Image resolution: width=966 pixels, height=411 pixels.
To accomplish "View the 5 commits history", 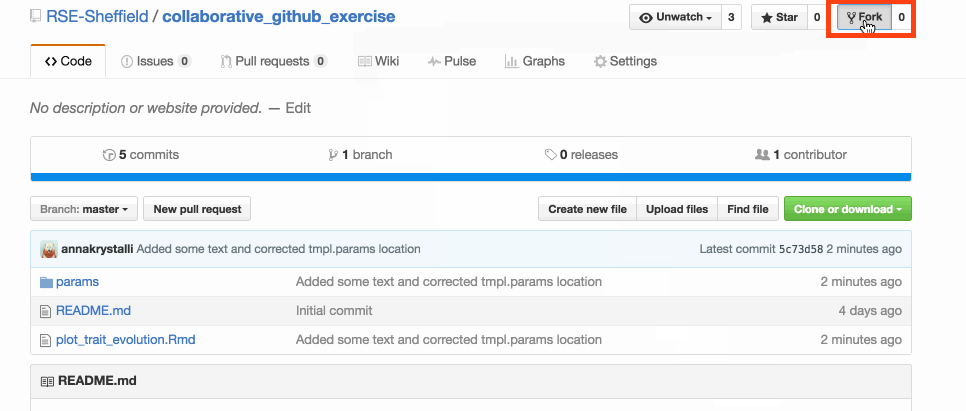I will (x=140, y=155).
